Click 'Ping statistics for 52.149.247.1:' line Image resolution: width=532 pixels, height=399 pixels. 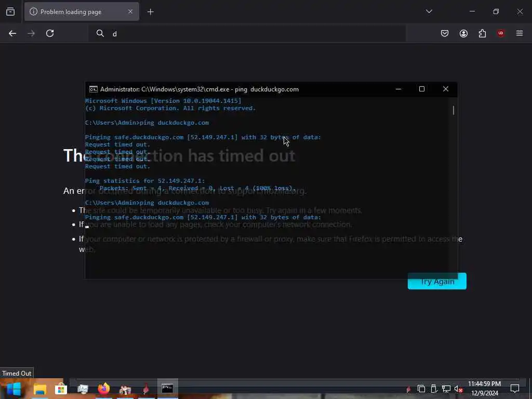[x=145, y=181]
